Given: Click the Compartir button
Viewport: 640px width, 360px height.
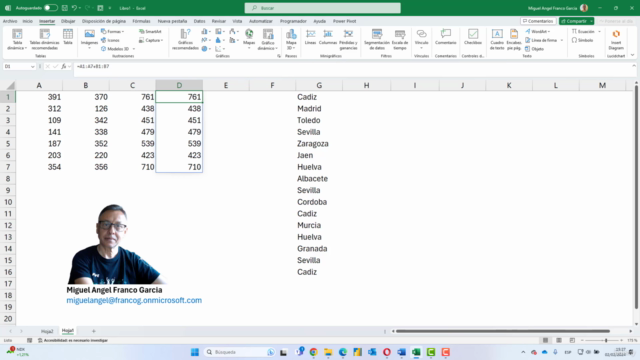Looking at the screenshot, I should coord(573,21).
